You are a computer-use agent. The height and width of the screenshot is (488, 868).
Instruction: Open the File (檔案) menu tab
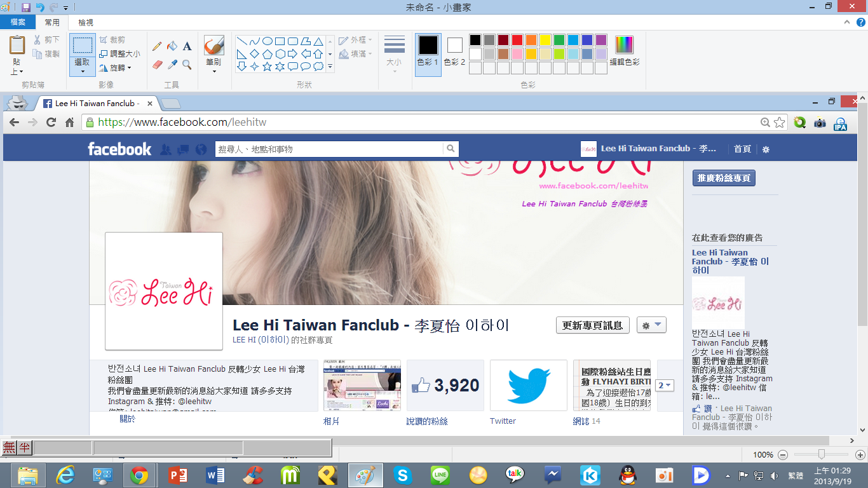[x=18, y=22]
